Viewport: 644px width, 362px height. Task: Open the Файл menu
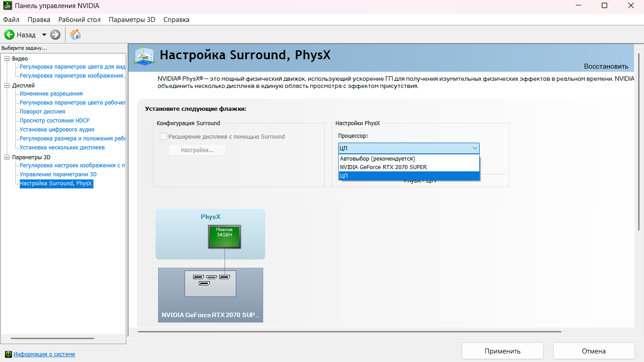pos(11,20)
